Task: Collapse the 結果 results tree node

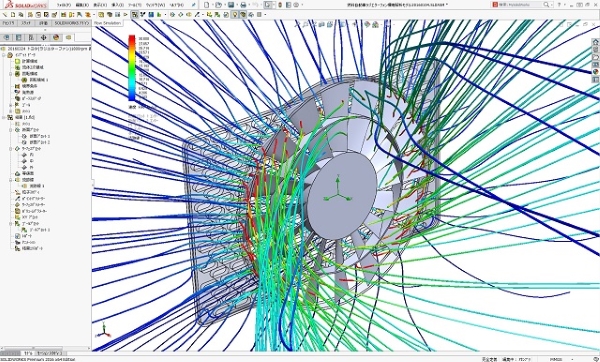Action: point(4,117)
